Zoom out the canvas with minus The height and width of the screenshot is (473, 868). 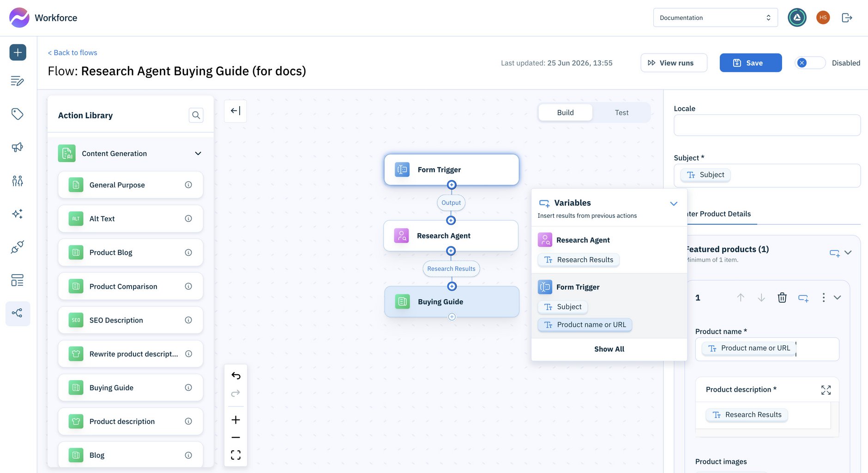(235, 437)
